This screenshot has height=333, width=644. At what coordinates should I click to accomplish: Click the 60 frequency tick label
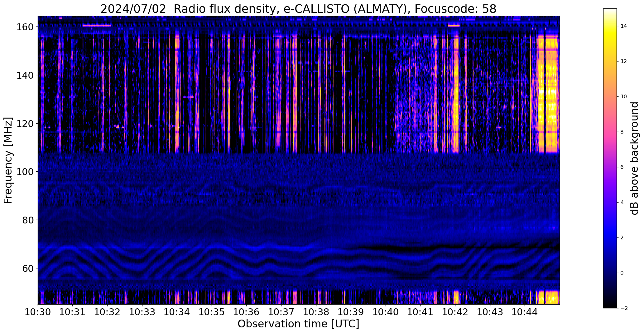click(27, 268)
